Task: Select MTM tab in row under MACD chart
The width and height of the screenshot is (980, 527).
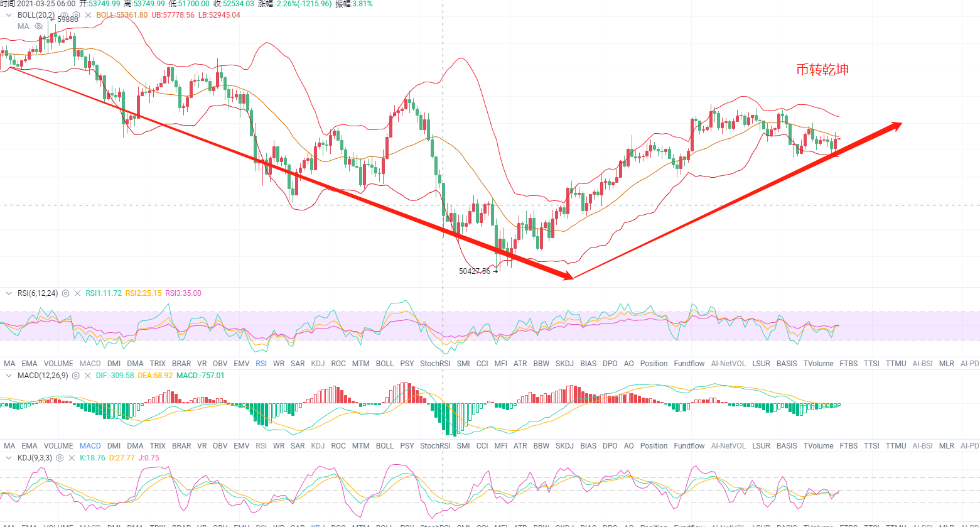Action: click(x=361, y=446)
